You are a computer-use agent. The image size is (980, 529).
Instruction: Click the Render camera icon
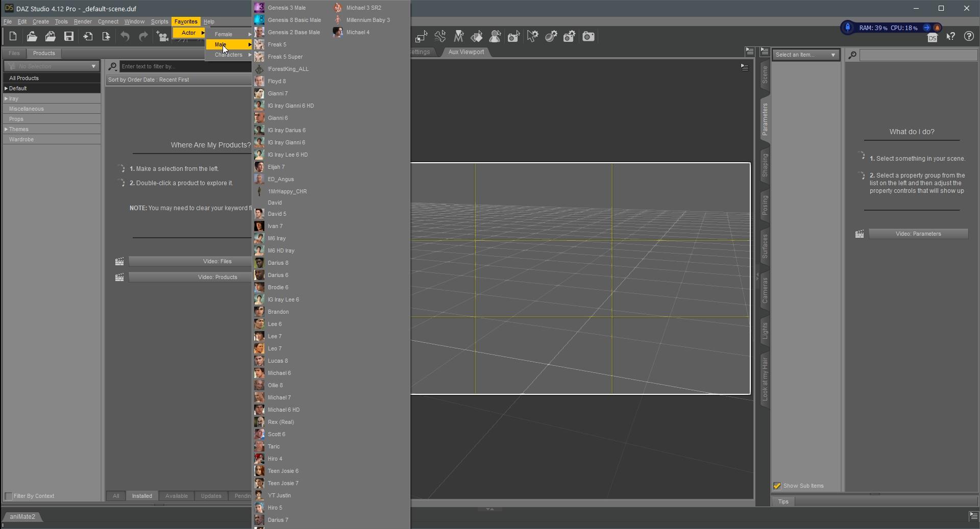point(589,36)
